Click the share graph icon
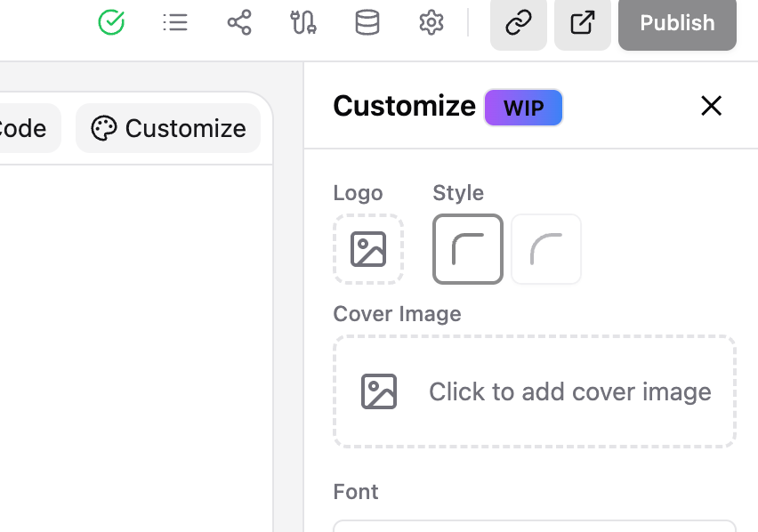Image resolution: width=758 pixels, height=532 pixels. point(238,23)
